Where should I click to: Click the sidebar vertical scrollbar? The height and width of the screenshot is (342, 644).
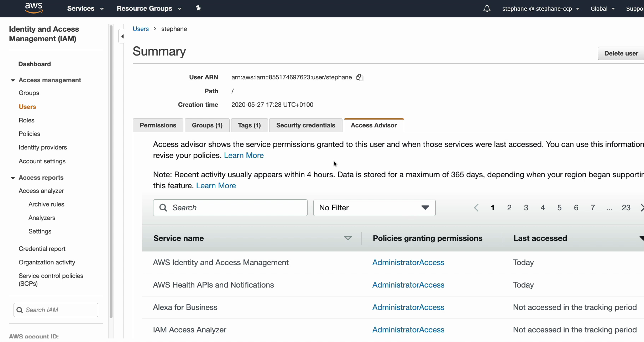[x=111, y=171]
